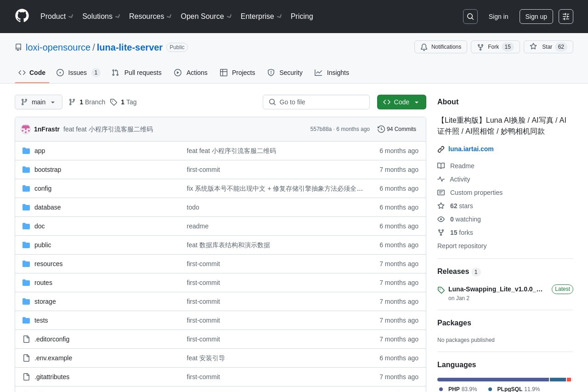Open the Insights tab
The height and width of the screenshot is (392, 588).
tap(332, 73)
